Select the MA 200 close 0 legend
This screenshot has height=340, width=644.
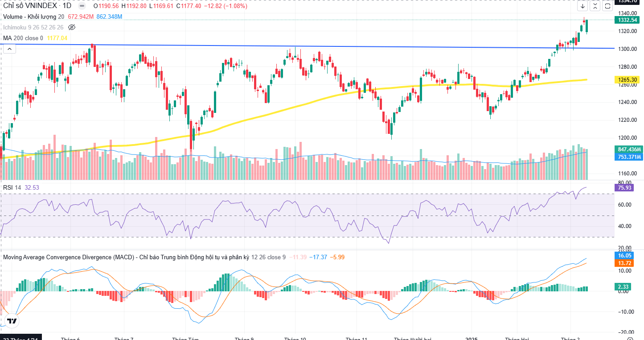tap(23, 38)
